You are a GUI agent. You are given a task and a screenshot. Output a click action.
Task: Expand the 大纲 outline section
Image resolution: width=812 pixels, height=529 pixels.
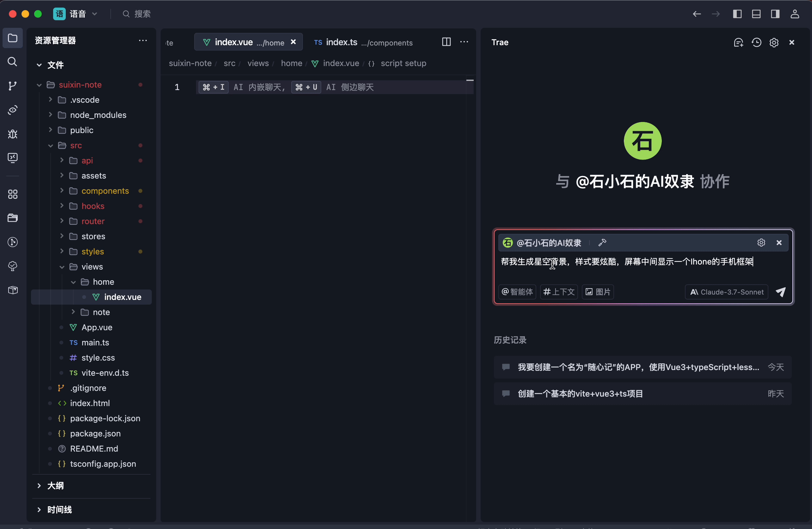coord(55,485)
